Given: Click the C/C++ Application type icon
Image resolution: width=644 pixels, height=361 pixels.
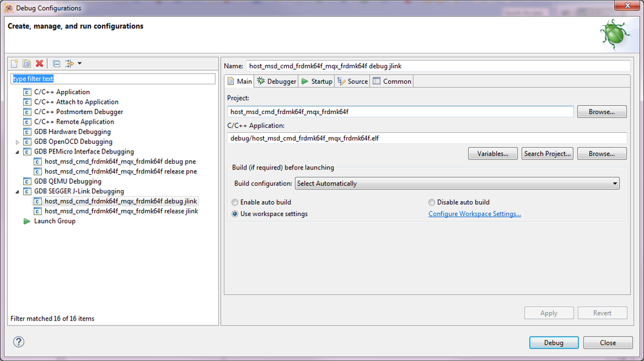Looking at the screenshot, I should click(x=27, y=92).
